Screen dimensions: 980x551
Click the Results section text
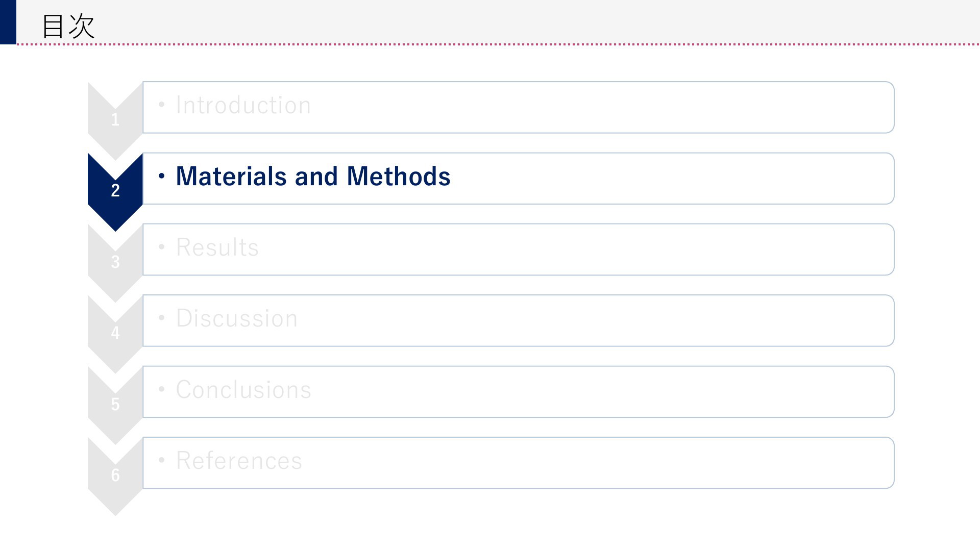[x=217, y=247]
